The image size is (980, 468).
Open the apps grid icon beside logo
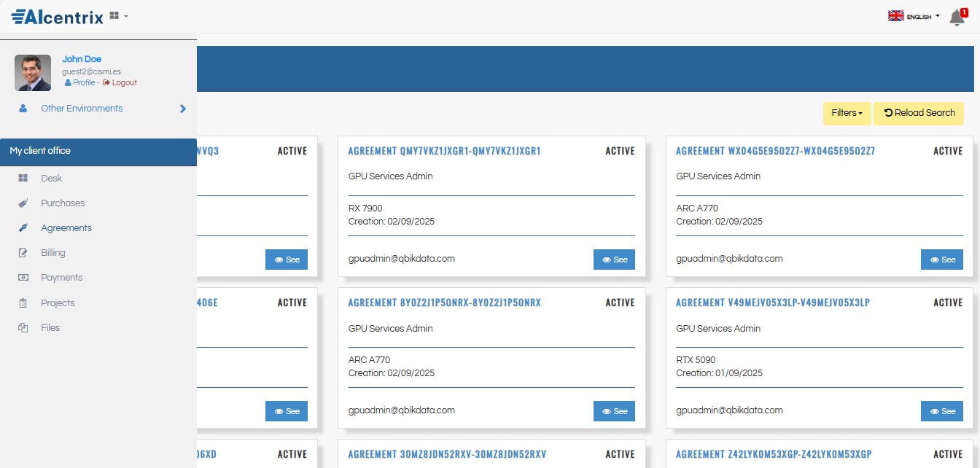point(117,15)
